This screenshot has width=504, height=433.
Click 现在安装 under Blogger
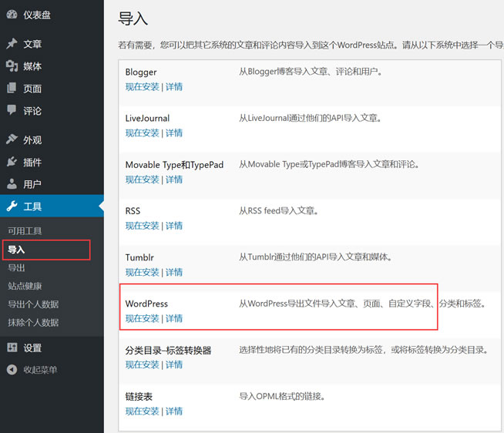click(142, 87)
